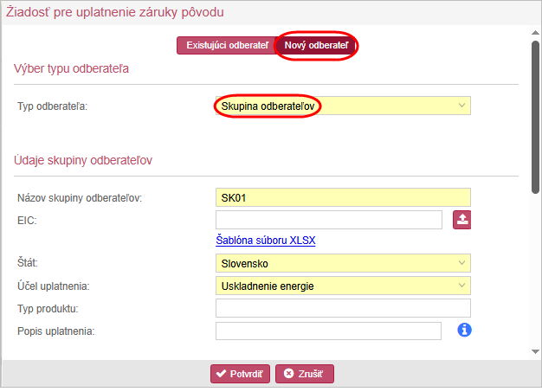Click the vertical scrollbar thumb
Screen dimensions: 542x392
point(535,117)
